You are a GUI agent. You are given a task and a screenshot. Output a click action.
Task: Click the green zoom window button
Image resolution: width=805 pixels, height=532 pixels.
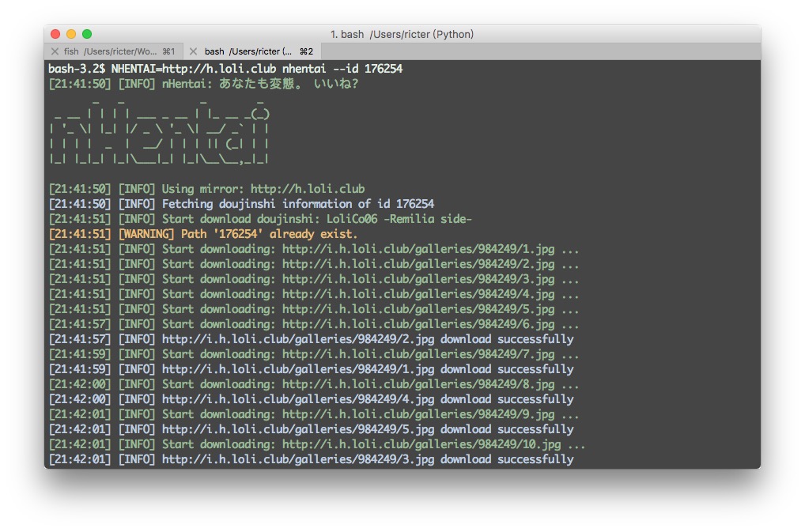coord(87,34)
